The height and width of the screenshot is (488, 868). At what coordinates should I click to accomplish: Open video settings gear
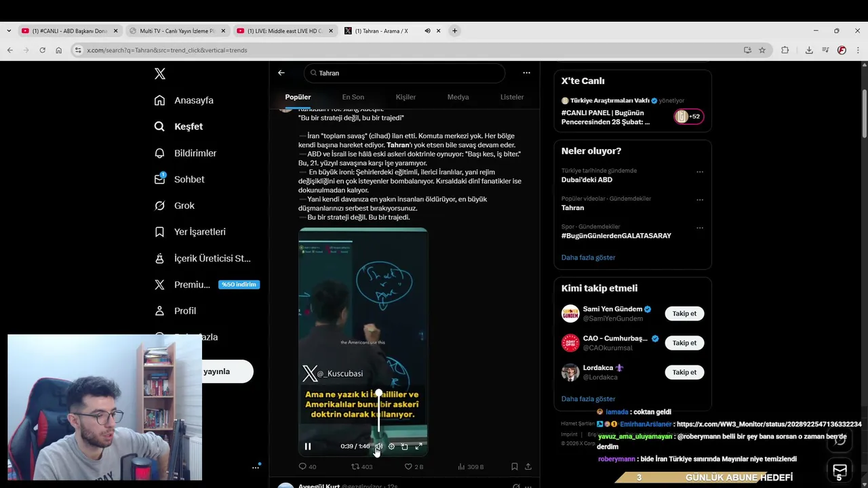pyautogui.click(x=391, y=446)
